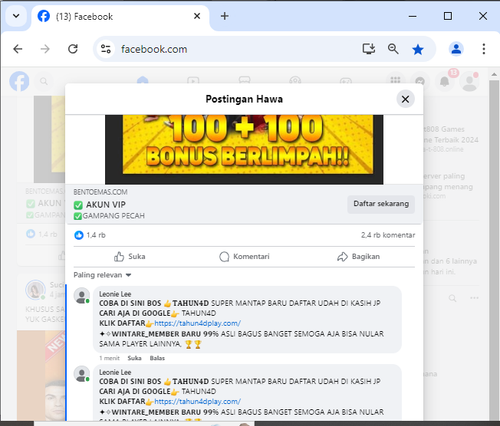Click second Leonie Lee commenter name

(x=115, y=372)
